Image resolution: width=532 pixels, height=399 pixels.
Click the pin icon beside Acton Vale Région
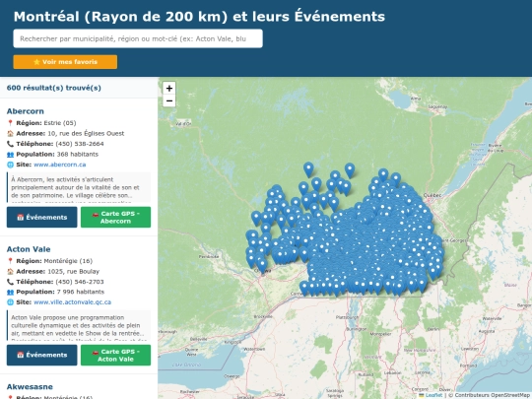point(10,261)
